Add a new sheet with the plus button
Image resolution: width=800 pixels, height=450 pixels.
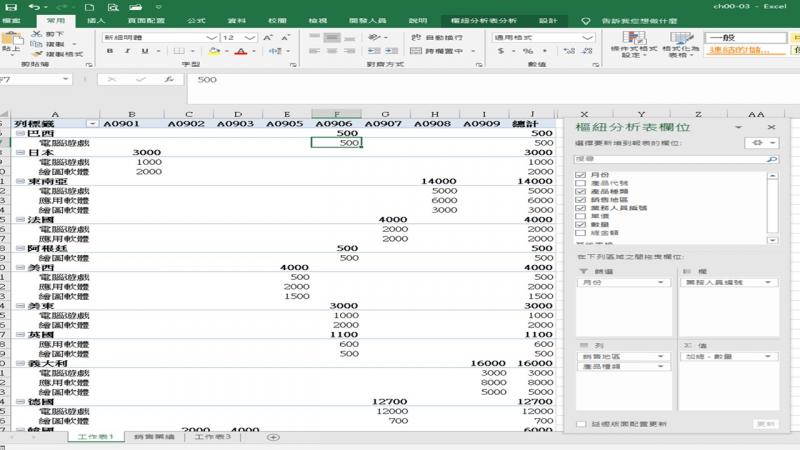tap(273, 437)
